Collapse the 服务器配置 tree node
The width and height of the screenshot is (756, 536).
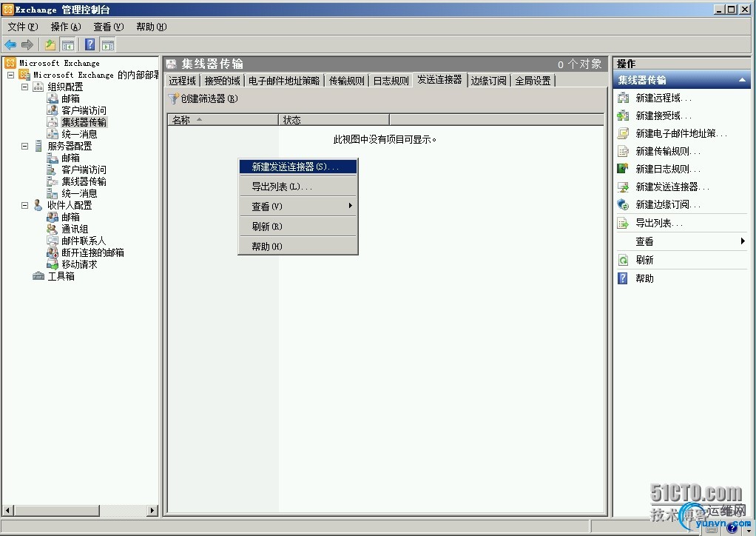[x=24, y=146]
